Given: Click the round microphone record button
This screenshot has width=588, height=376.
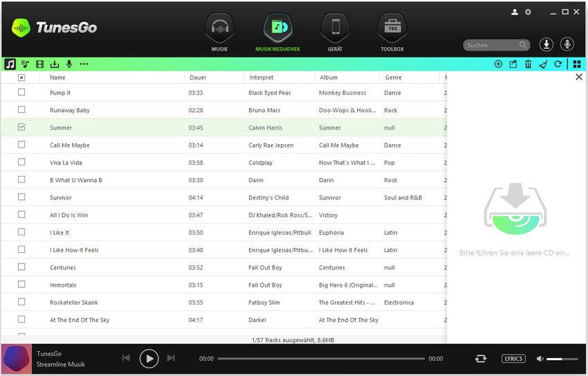Looking at the screenshot, I should tap(567, 44).
